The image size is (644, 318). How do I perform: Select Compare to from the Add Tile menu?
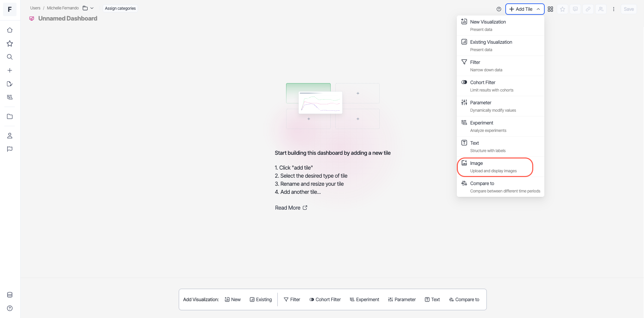click(500, 187)
